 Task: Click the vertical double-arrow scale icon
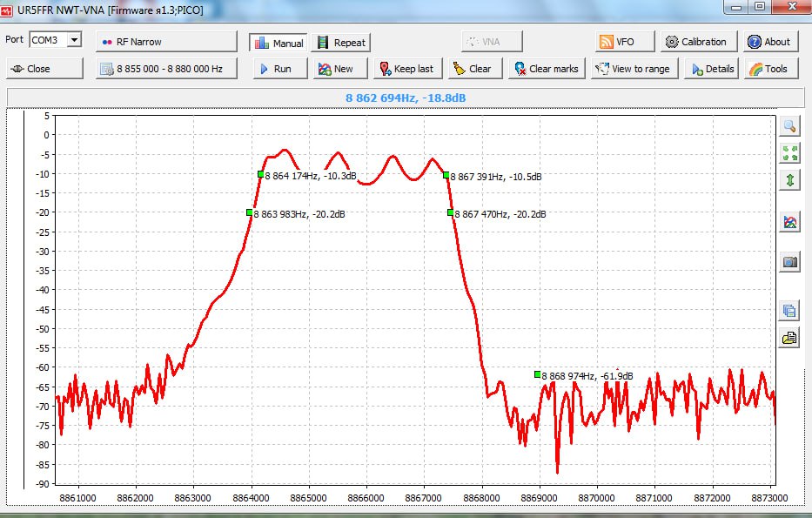coord(789,180)
